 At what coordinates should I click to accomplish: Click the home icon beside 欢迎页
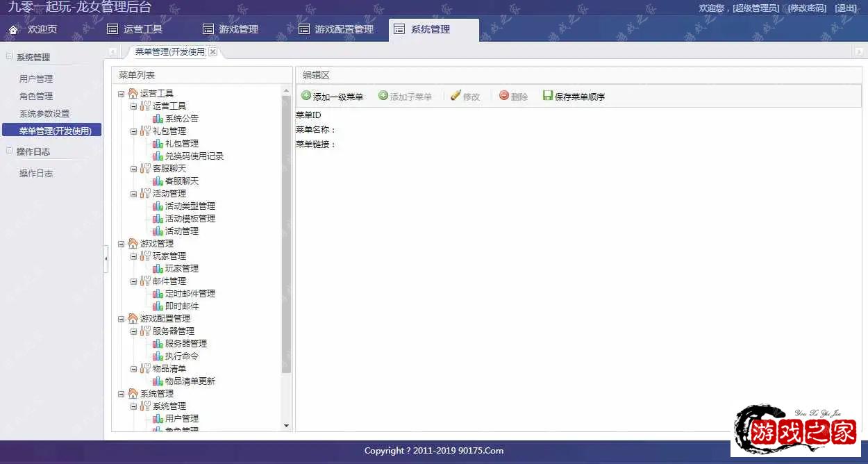(13, 30)
